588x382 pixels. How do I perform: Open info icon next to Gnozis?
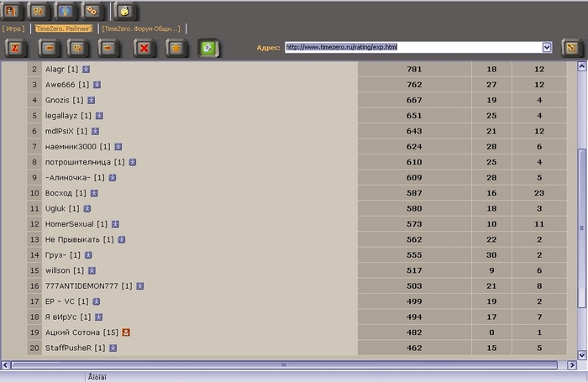click(91, 100)
